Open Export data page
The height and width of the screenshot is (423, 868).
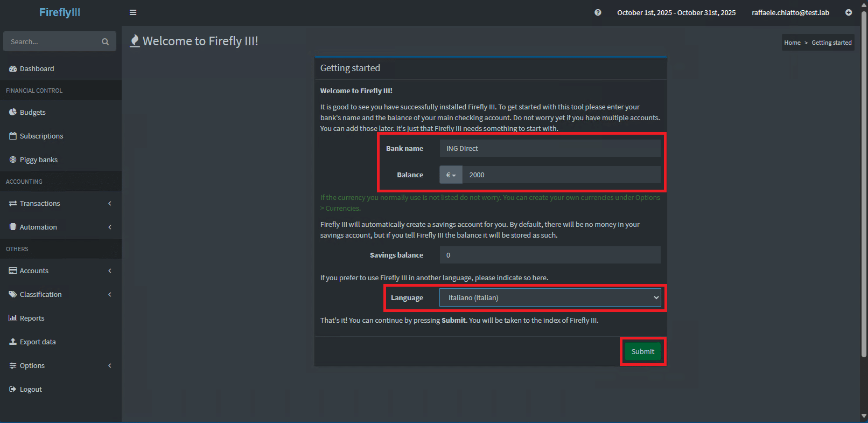37,342
